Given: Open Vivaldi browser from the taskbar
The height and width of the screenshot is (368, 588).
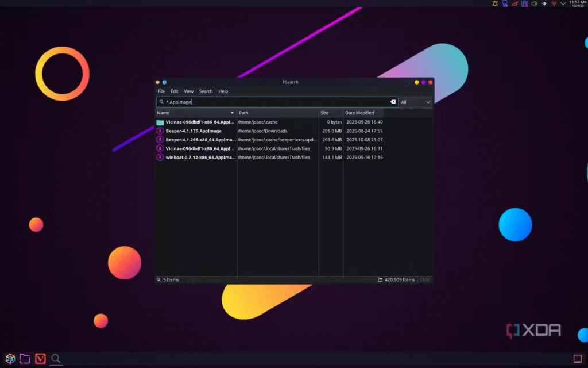Looking at the screenshot, I should click(40, 359).
